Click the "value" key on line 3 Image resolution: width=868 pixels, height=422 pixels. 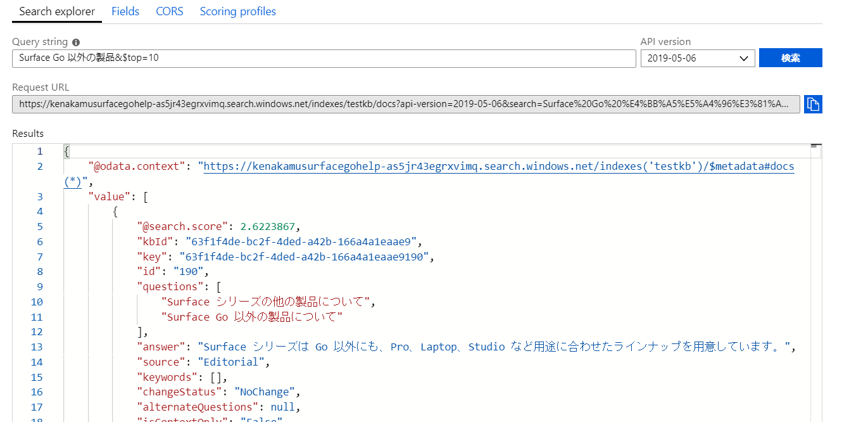pos(110,196)
